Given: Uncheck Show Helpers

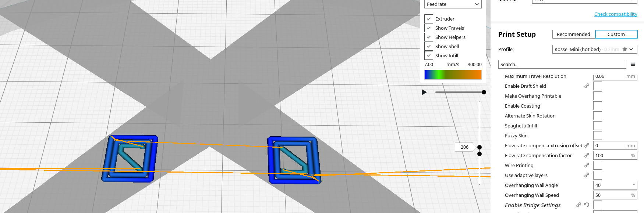Looking at the screenshot, I should pos(428,37).
